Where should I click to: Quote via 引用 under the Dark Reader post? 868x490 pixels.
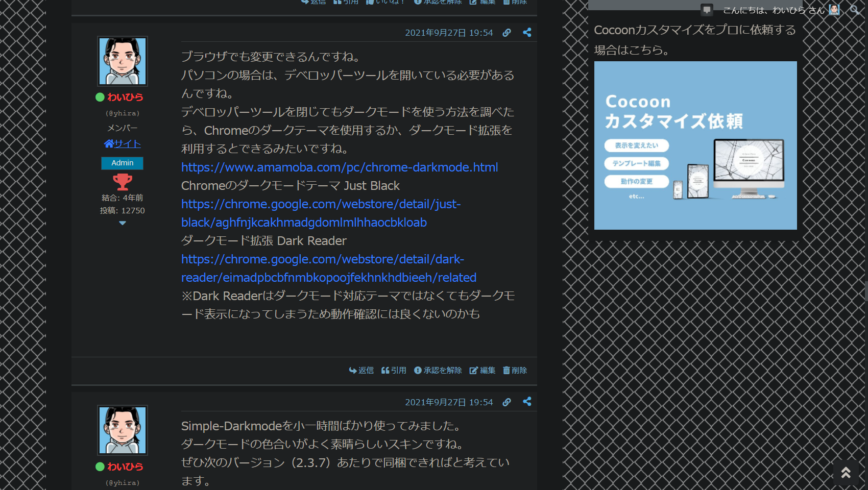point(394,371)
